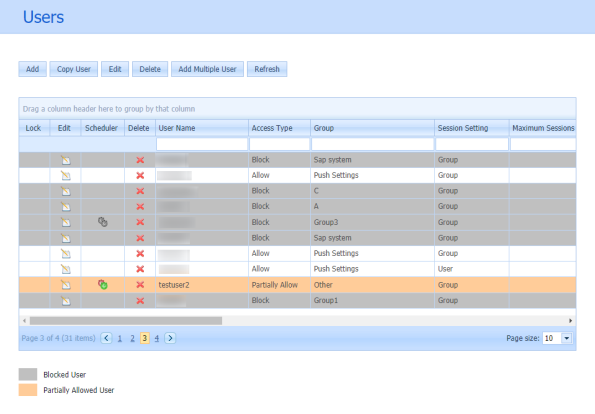Sort by the Access Type column header

pyautogui.click(x=279, y=128)
